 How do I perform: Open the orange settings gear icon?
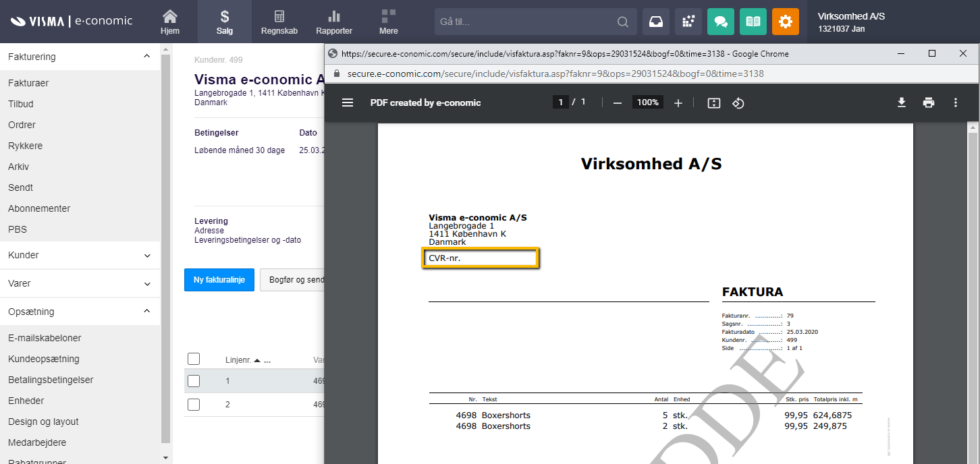[x=785, y=22]
